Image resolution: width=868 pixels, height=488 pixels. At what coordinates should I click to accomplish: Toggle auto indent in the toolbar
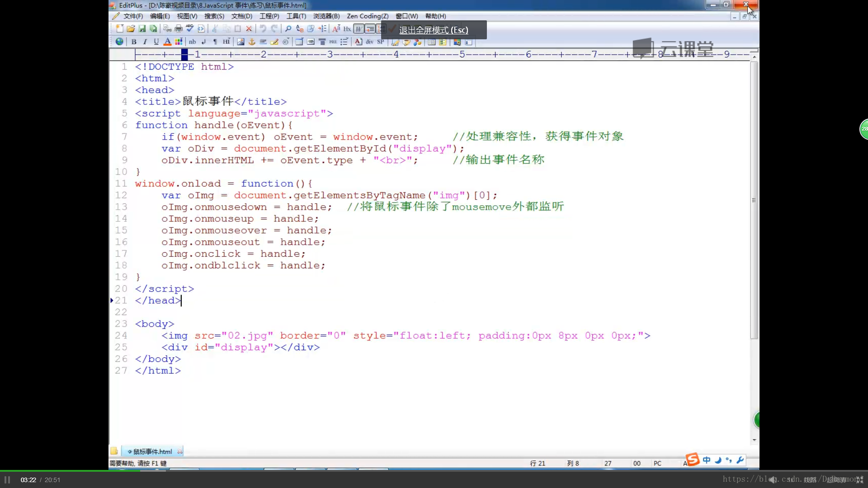click(370, 29)
